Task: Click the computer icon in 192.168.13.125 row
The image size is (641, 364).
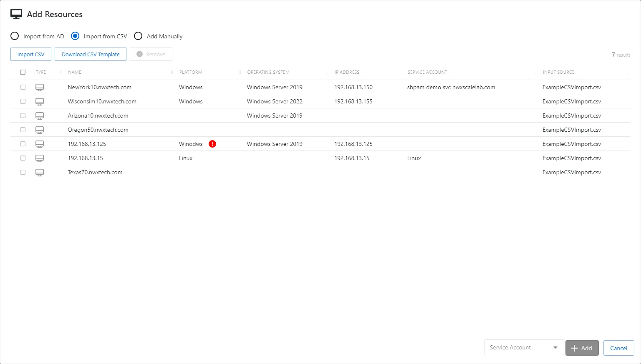Action: click(x=40, y=144)
